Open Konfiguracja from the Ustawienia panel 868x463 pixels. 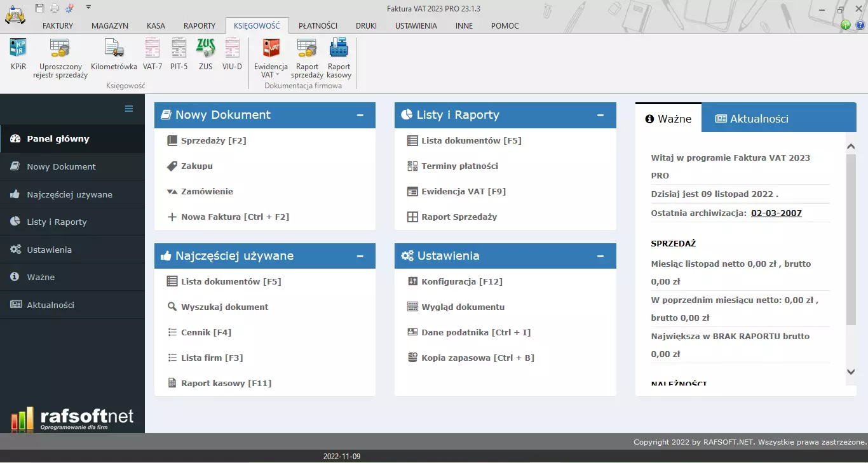pyautogui.click(x=461, y=281)
